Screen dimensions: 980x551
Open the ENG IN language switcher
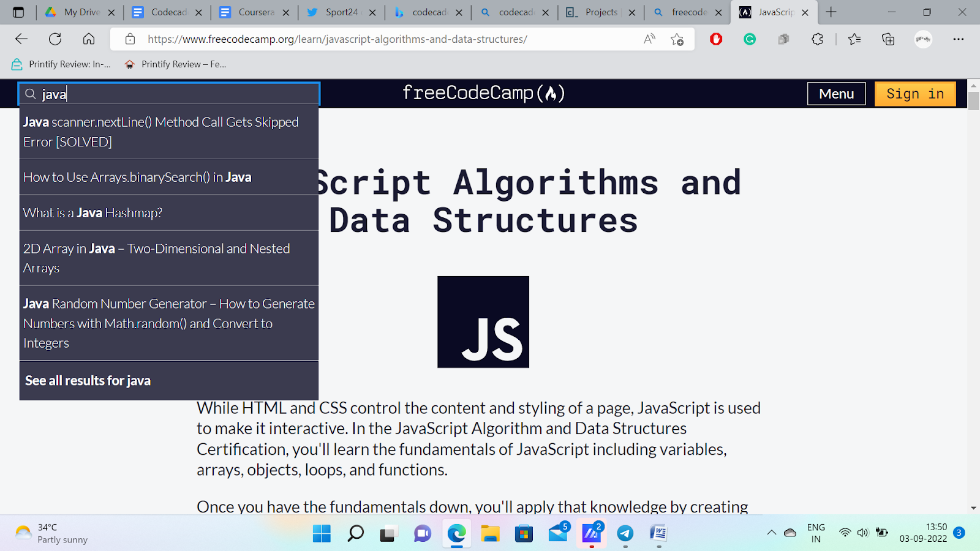816,533
